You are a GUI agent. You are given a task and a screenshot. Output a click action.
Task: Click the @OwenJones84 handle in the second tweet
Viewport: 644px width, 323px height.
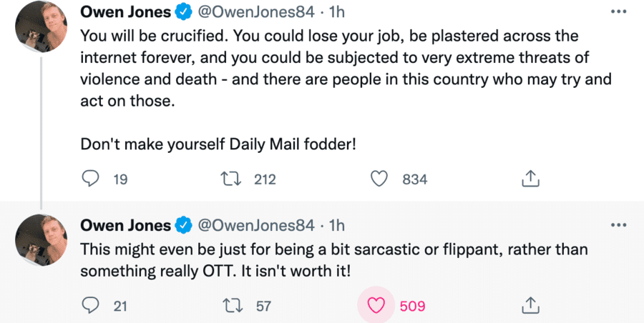click(x=255, y=225)
